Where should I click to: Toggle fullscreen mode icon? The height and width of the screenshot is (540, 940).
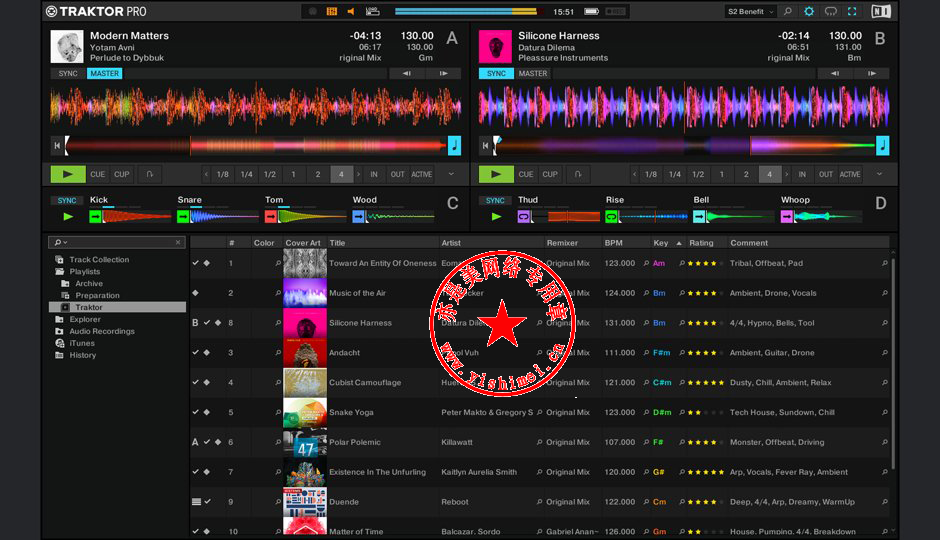tap(852, 11)
